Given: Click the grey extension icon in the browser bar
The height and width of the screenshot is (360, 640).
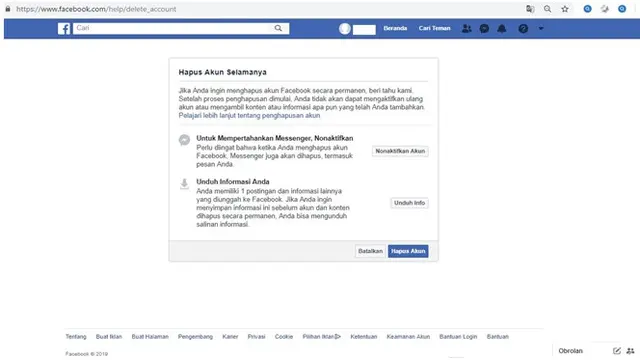Looking at the screenshot, I should [x=605, y=9].
